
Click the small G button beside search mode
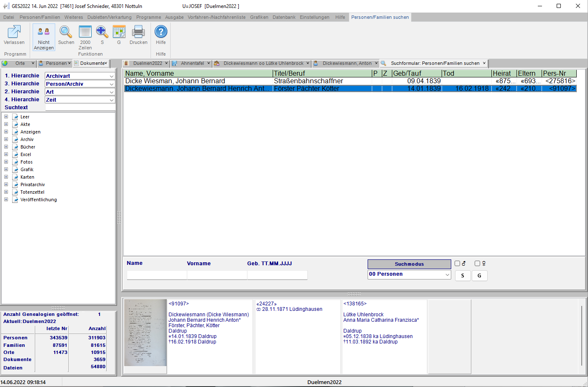pos(479,276)
